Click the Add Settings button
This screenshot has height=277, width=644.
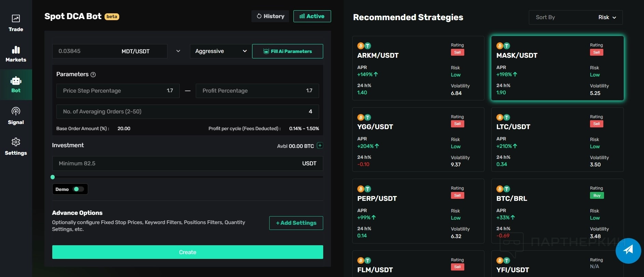coord(296,223)
